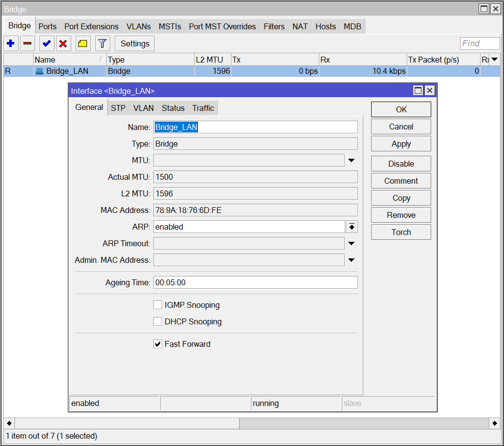The height and width of the screenshot is (446, 504).
Task: Enable the IGMP Snooping checkbox
Action: 158,305
